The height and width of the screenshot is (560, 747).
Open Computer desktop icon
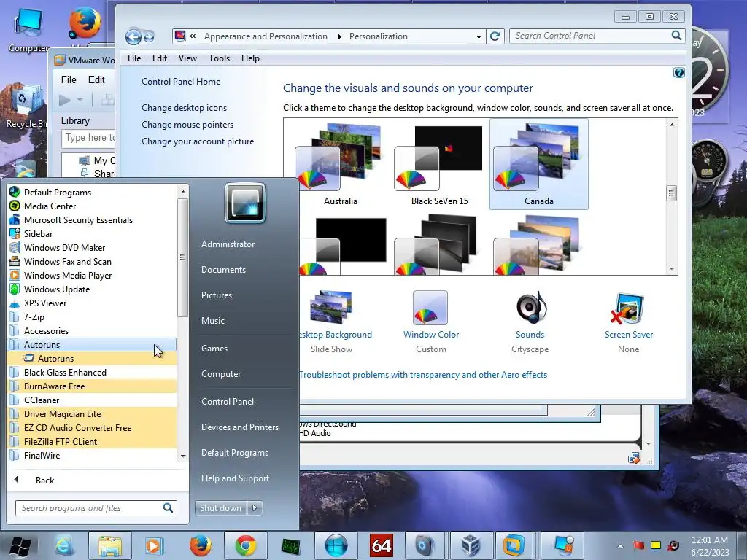pyautogui.click(x=28, y=29)
